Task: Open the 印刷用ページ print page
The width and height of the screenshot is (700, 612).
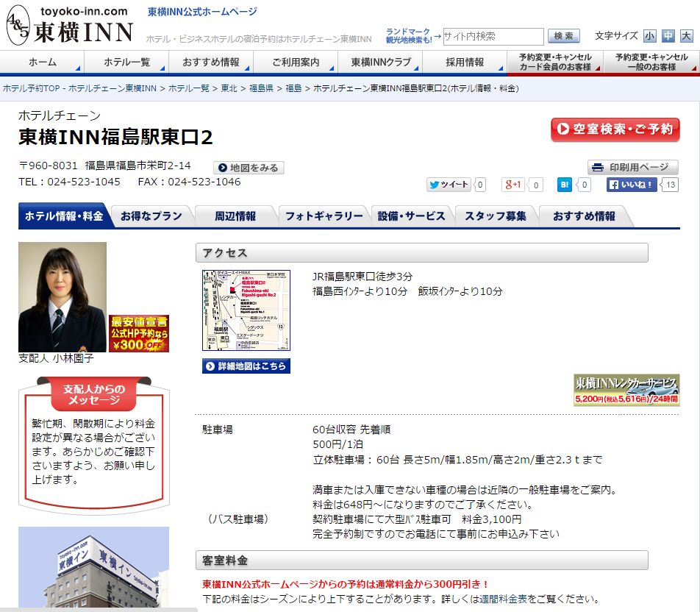Action: pyautogui.click(x=632, y=168)
